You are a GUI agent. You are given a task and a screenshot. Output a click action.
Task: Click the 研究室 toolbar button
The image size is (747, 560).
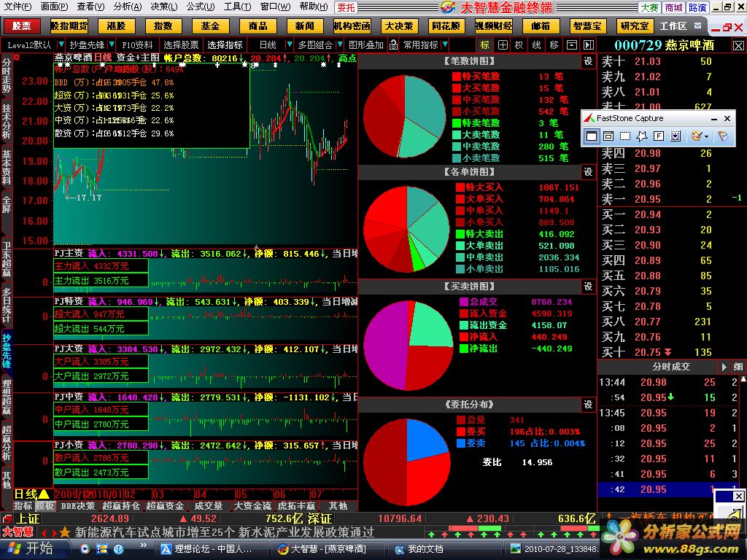635,26
